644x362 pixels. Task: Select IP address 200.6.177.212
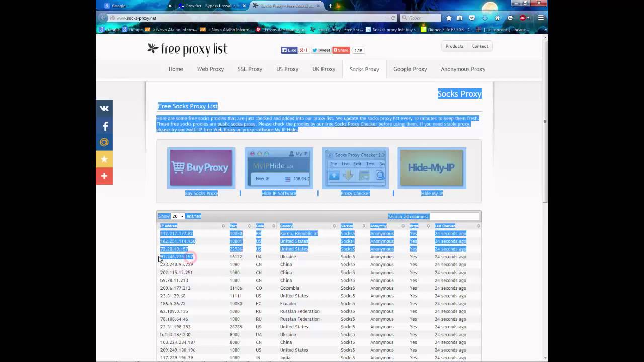[175, 288]
